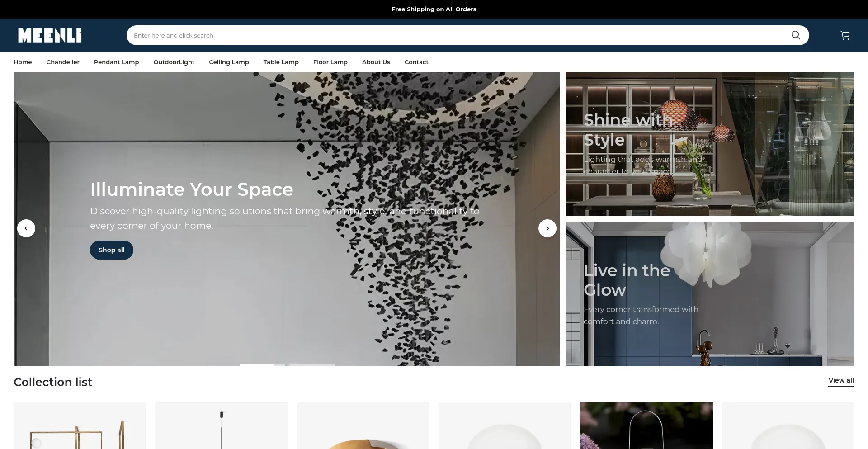Open the Home menu item
Screen dimensions: 868x449
(23, 62)
